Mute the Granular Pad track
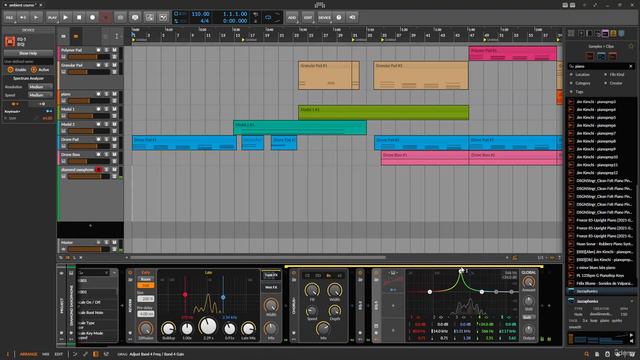 coord(115,65)
